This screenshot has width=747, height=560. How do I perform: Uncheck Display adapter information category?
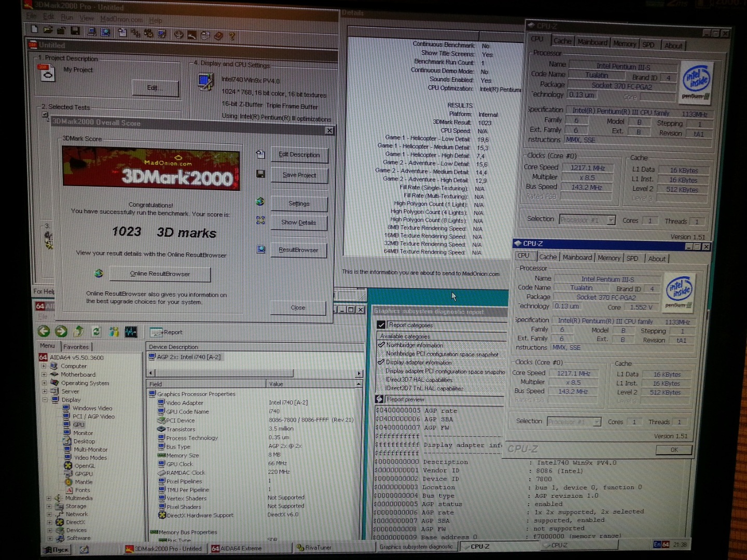[x=381, y=362]
